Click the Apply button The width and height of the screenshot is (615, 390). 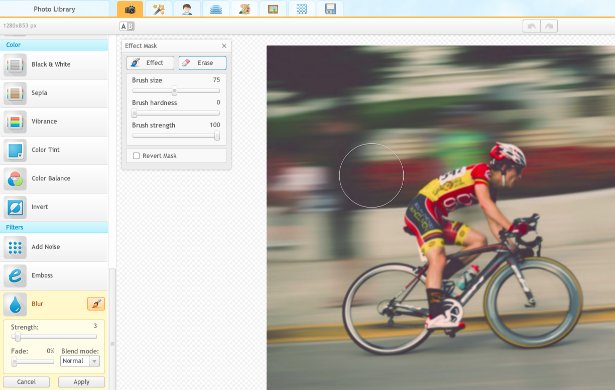point(81,382)
